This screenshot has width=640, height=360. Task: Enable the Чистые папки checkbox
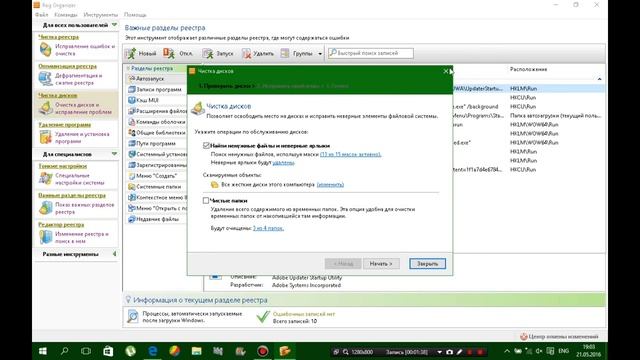(x=206, y=200)
